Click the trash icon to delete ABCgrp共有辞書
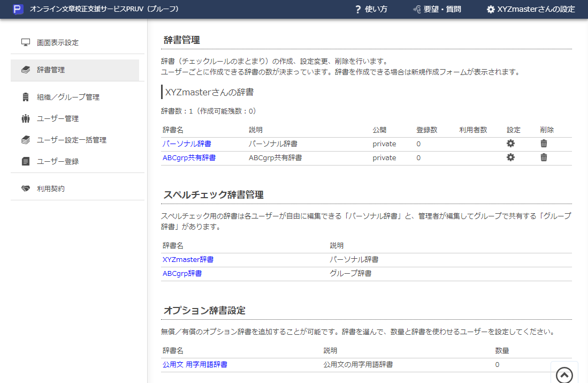The height and width of the screenshot is (383, 588). [x=544, y=157]
